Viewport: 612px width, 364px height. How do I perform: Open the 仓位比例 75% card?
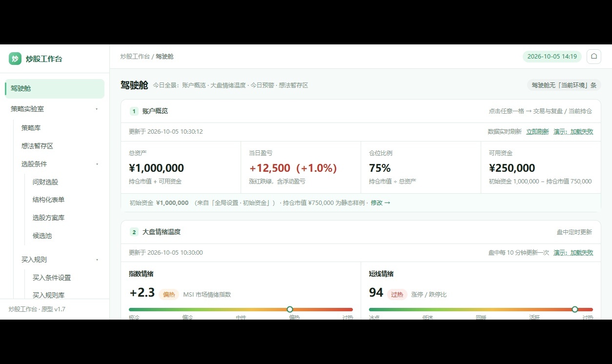click(x=421, y=167)
